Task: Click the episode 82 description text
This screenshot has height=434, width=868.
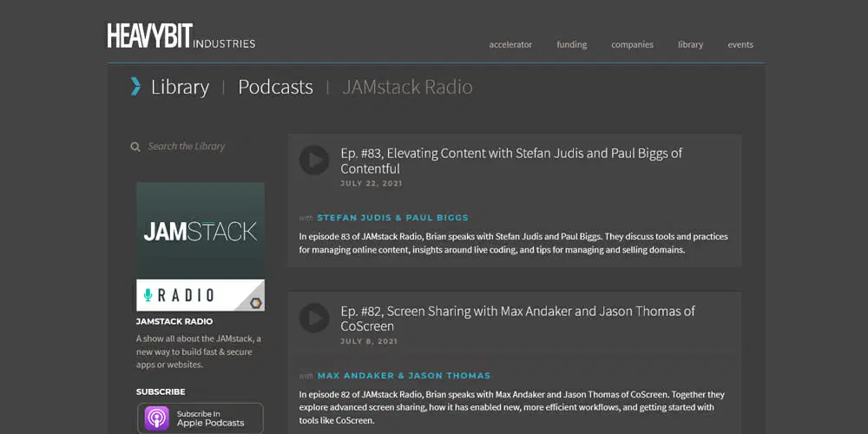Action: [511, 407]
